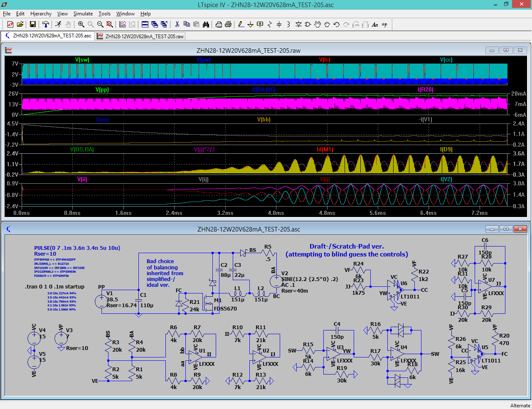Click the Cascade windows icon
This screenshot has height=409, width=532.
155,25
